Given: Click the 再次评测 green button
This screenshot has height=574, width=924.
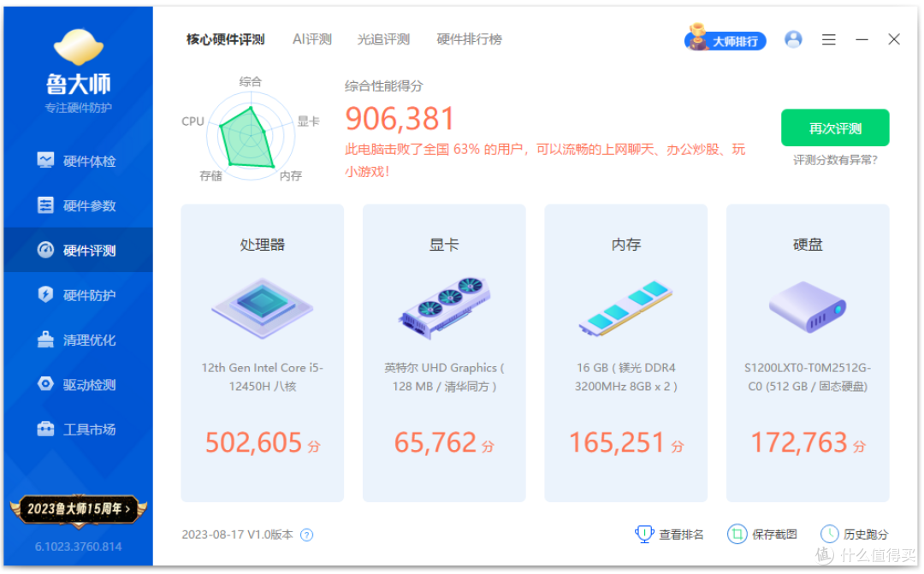Looking at the screenshot, I should coord(835,127).
